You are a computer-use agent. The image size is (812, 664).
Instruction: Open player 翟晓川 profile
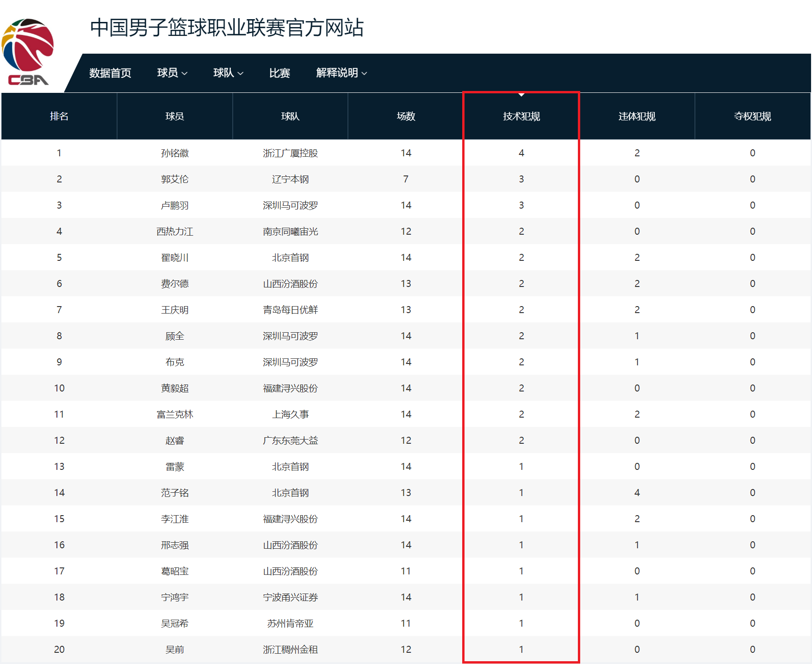[x=175, y=258]
